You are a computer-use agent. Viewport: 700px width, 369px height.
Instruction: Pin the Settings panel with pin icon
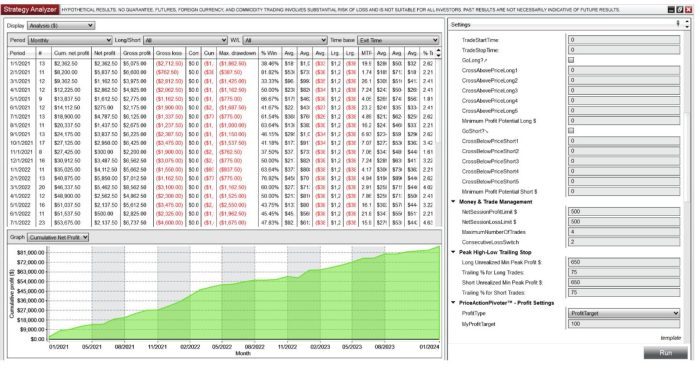678,23
